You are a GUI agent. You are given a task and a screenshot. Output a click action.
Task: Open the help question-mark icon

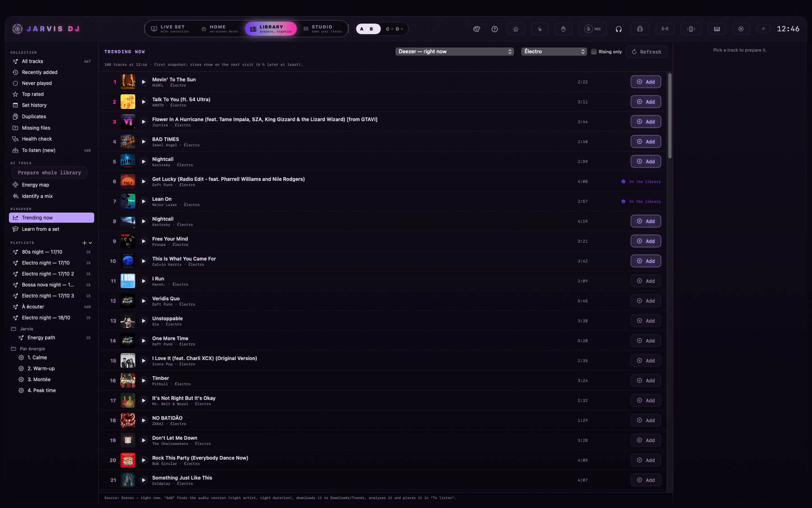[494, 29]
